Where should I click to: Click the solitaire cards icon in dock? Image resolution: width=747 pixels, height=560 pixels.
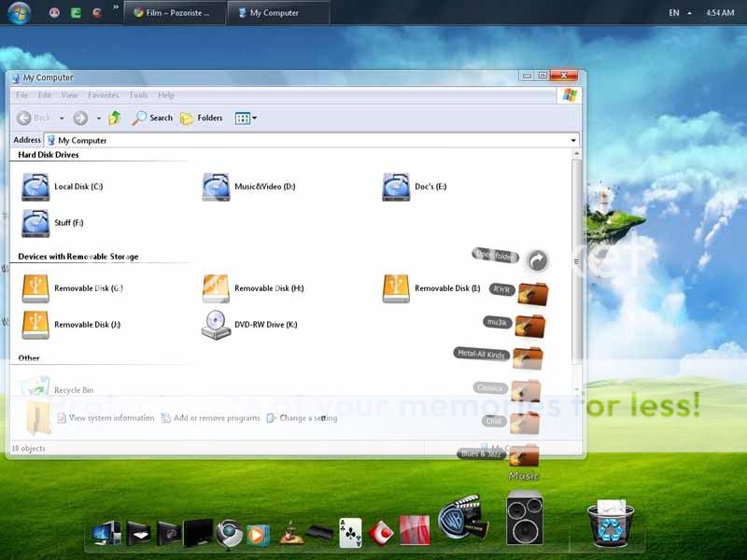350,532
